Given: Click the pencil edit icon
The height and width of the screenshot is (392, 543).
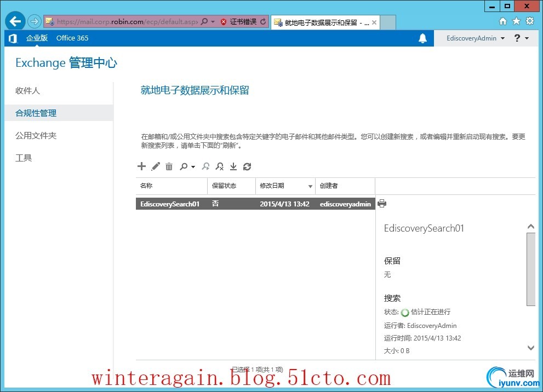Looking at the screenshot, I should (156, 166).
